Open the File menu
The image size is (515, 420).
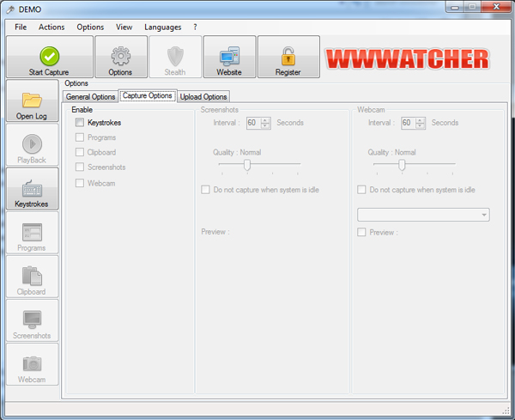[x=21, y=27]
